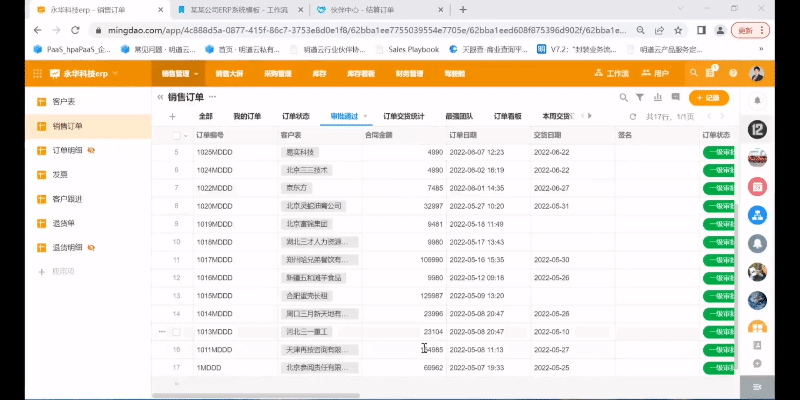Viewport: 800px width, 400px height.
Task: Reload the browser page
Action: (x=75, y=30)
